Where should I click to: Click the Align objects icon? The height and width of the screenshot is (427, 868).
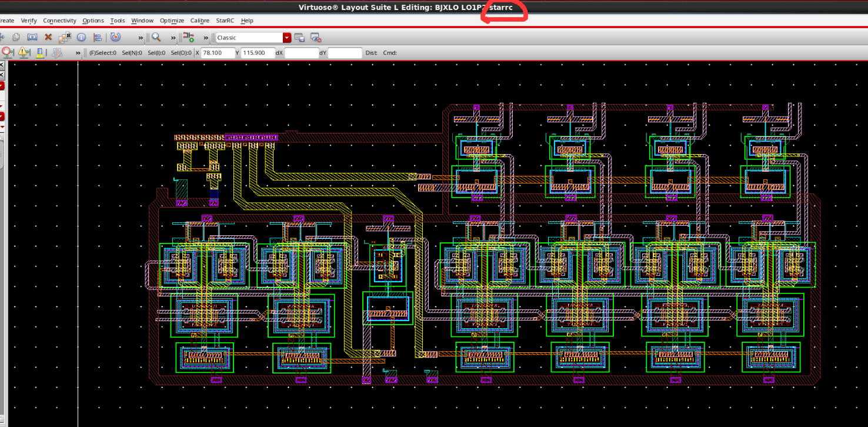98,37
